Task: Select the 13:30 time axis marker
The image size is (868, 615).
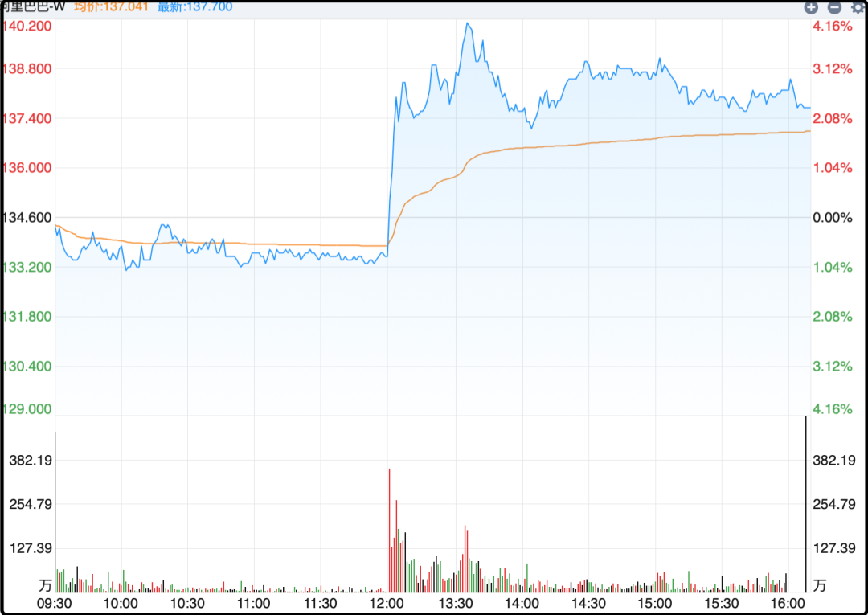Action: pyautogui.click(x=454, y=603)
